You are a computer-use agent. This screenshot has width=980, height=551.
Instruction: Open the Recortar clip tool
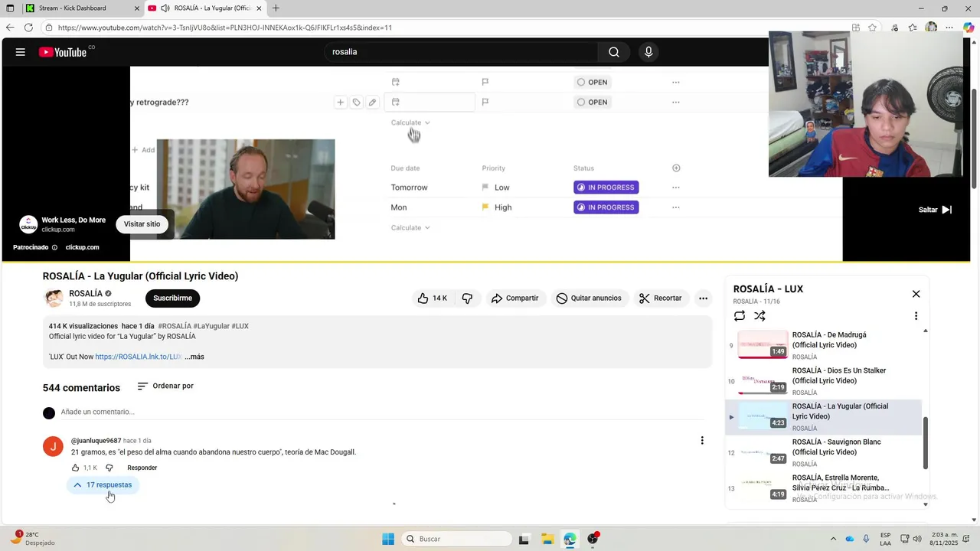660,298
